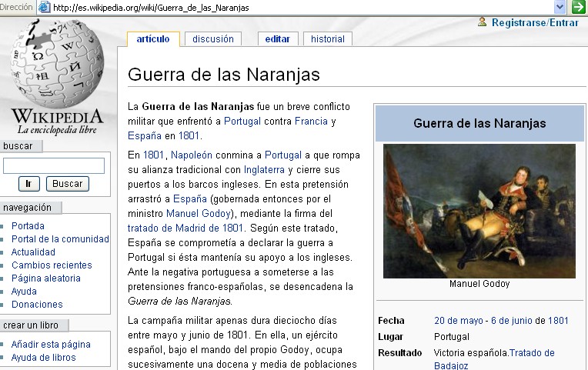This screenshot has height=370, width=588.
Task: Open Cambios recientes link
Action: pos(52,265)
